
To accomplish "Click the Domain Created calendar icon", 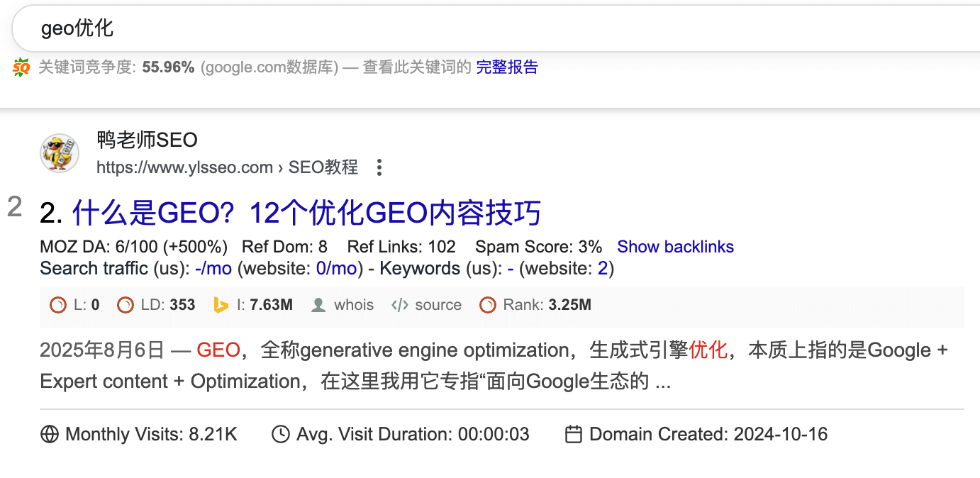I will click(573, 434).
